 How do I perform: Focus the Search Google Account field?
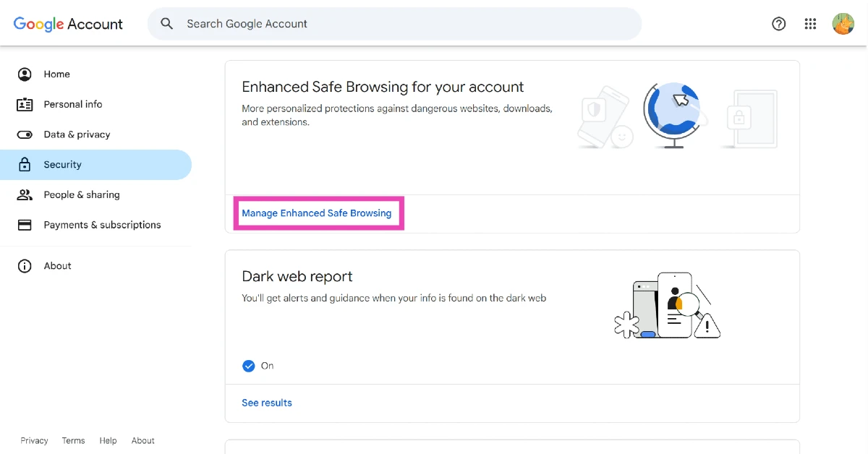click(405, 24)
